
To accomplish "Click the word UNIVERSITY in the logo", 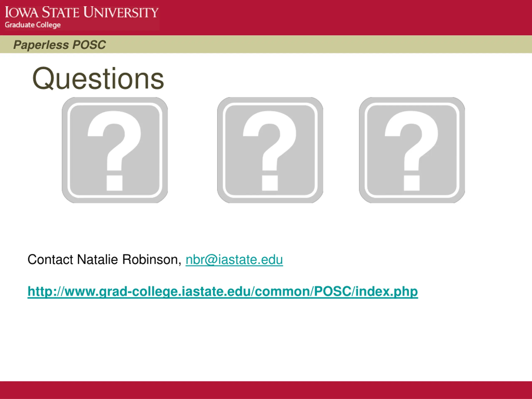I will point(121,12).
